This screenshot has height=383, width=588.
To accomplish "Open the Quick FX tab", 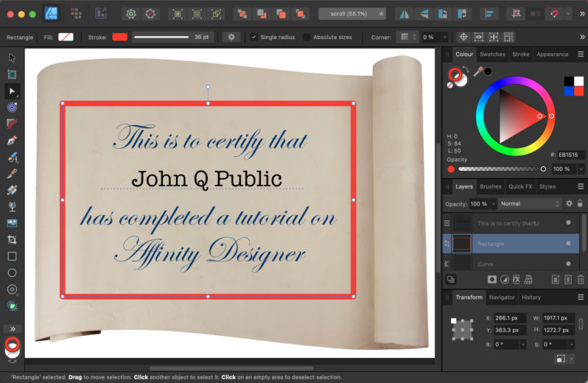I will click(x=520, y=186).
